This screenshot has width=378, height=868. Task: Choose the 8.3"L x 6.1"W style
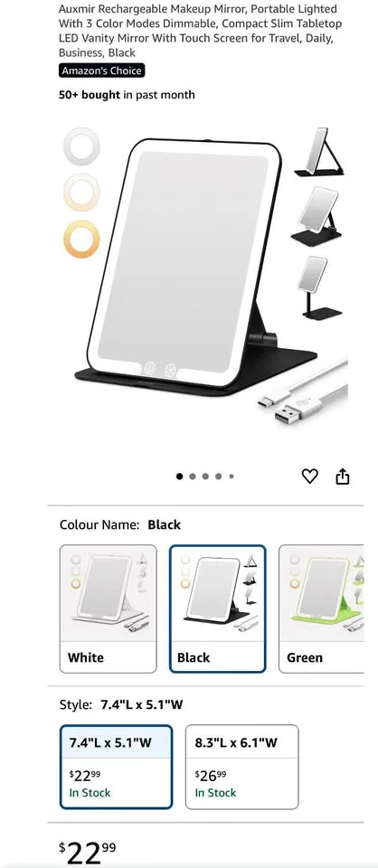(x=241, y=767)
